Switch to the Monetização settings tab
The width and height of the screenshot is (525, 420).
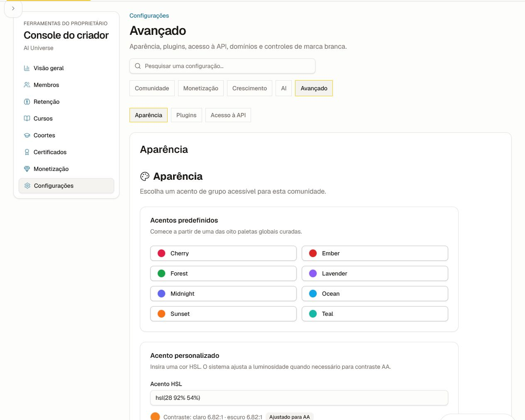[201, 88]
